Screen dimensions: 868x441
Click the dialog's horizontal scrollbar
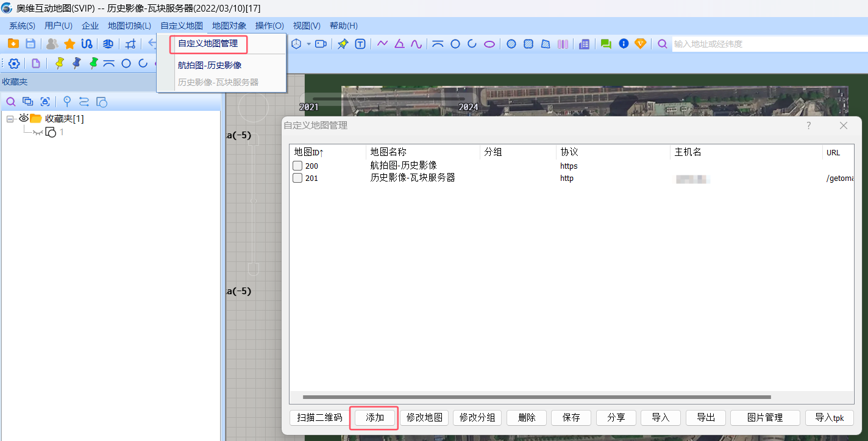point(536,397)
